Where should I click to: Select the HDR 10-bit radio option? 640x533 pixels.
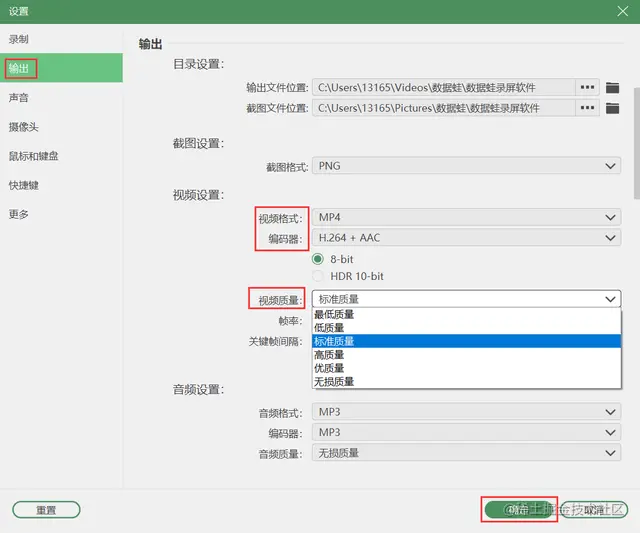pyautogui.click(x=318, y=276)
